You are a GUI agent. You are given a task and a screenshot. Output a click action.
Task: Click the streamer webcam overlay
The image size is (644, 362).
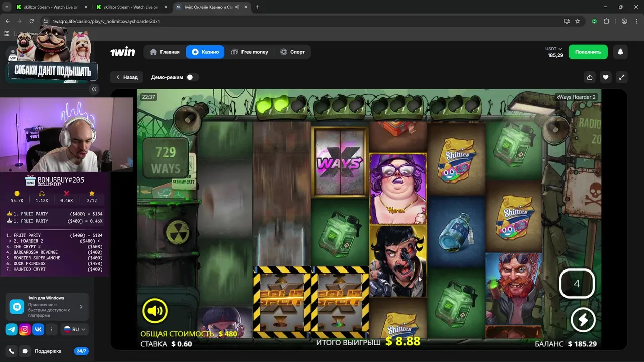pos(66,135)
